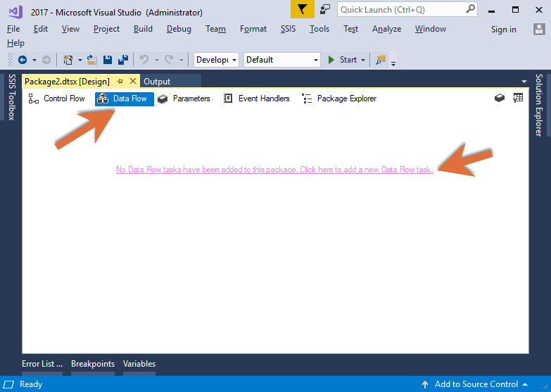Open the Format menu

253,29
